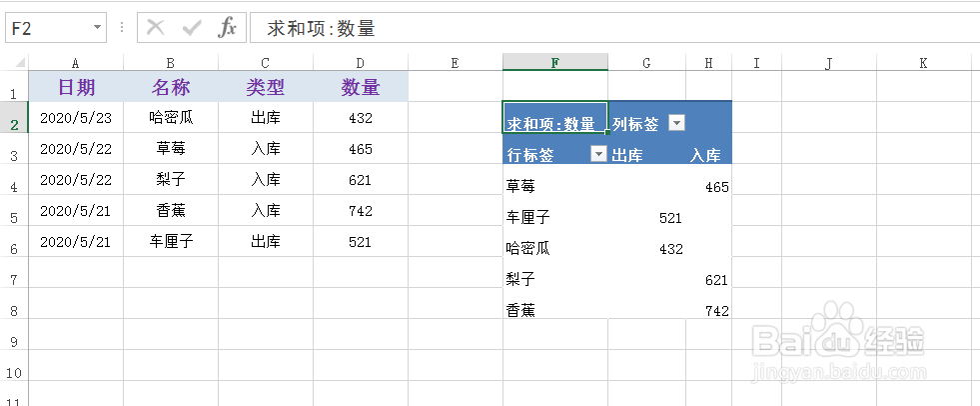Click the 类型 header cell
This screenshot has width=980, height=406.
click(x=266, y=87)
